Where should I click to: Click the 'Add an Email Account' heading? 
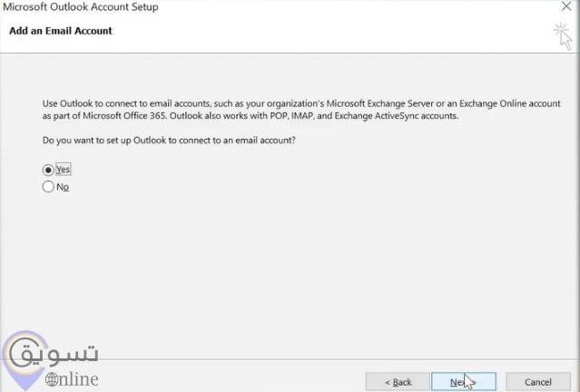coord(61,31)
